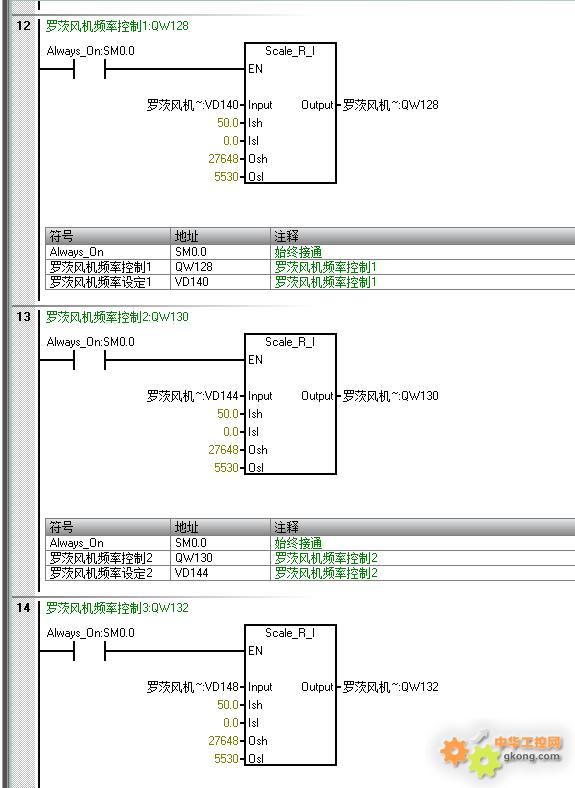Click 27648 Osh value in network 12
Viewport: 575px width, 788px height.
coord(223,159)
